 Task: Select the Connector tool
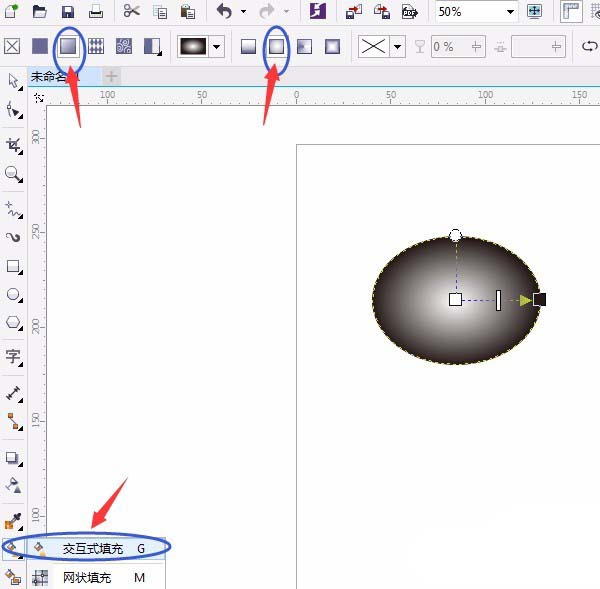13,421
